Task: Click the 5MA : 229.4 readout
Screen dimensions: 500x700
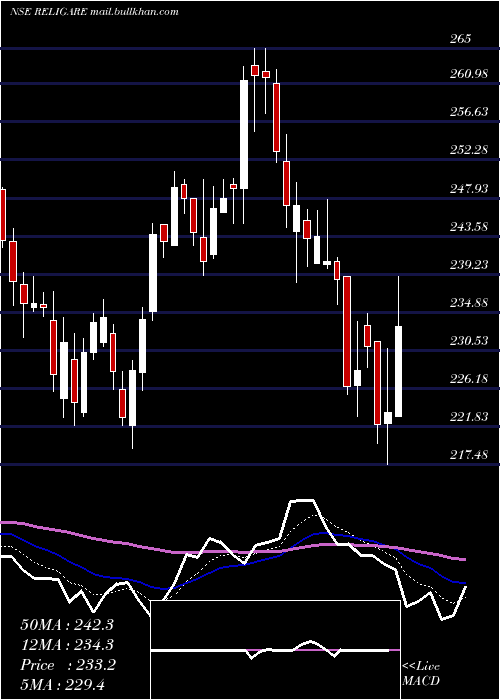Action: 62,684
